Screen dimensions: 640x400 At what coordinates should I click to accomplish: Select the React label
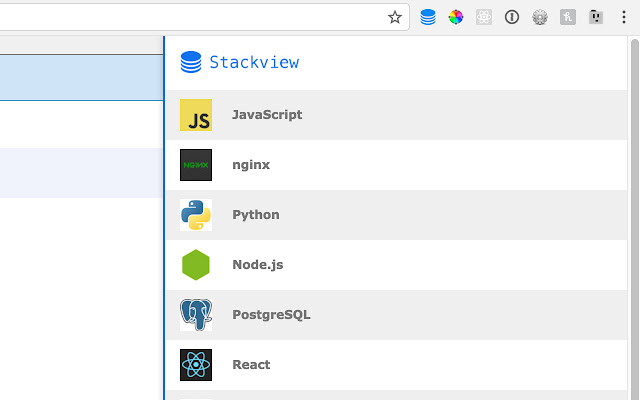point(251,364)
